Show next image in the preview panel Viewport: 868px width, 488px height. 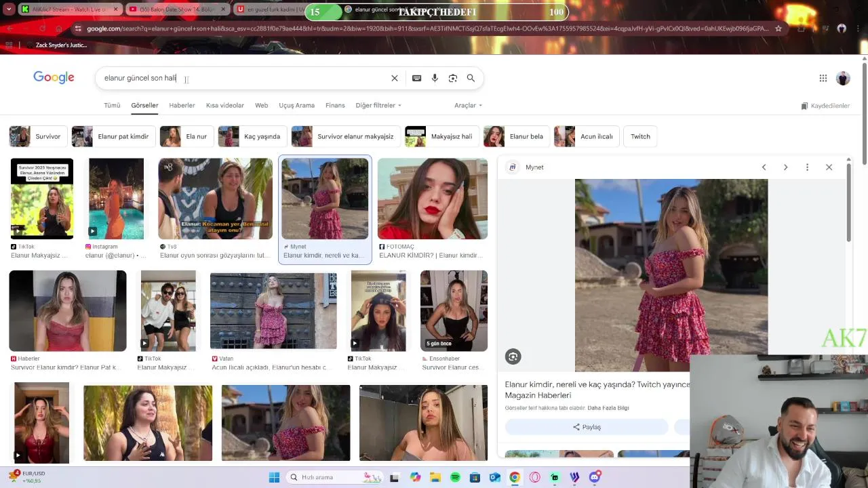785,167
